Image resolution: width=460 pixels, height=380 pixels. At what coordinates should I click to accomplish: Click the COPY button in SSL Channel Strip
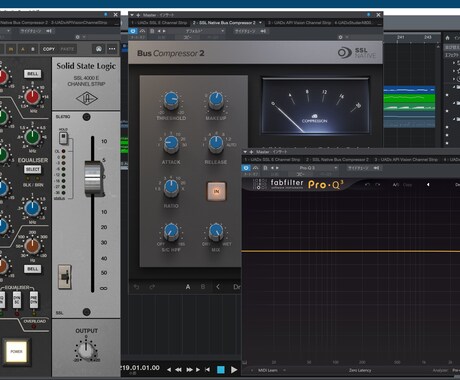[49, 49]
